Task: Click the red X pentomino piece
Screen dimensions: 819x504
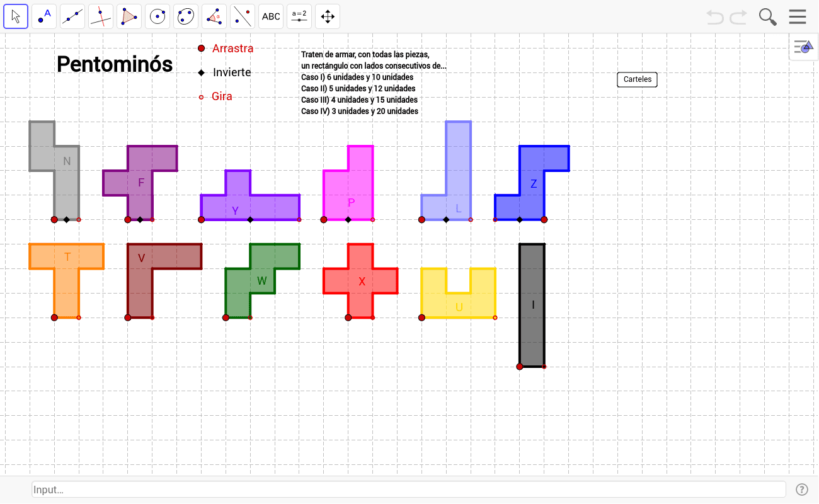Action: [361, 281]
